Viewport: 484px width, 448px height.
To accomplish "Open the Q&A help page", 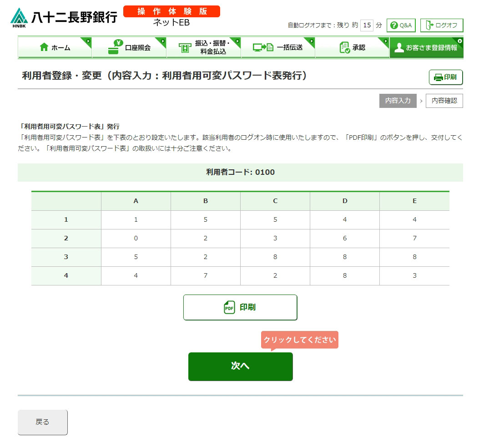I will pyautogui.click(x=401, y=25).
